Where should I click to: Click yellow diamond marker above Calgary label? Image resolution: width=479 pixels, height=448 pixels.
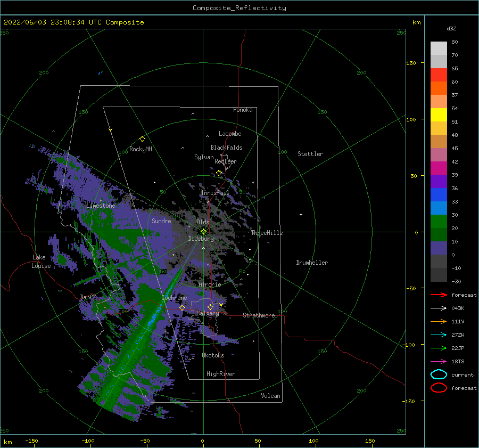[x=210, y=307]
